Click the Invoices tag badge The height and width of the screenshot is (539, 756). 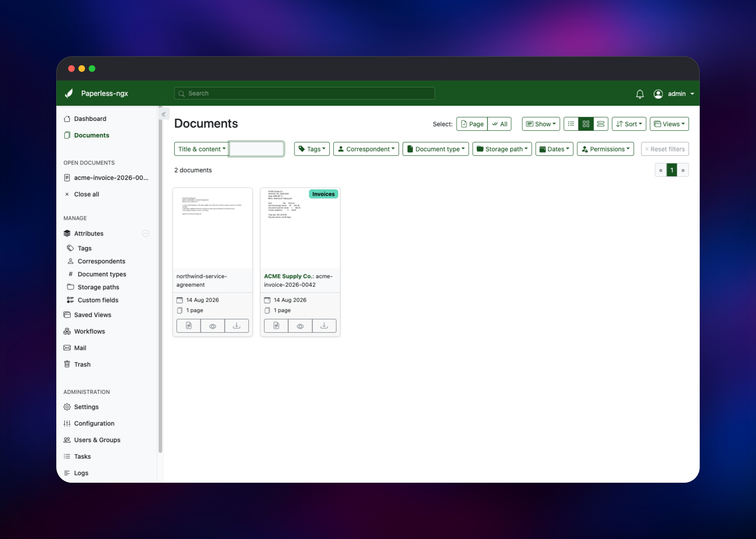tap(323, 194)
